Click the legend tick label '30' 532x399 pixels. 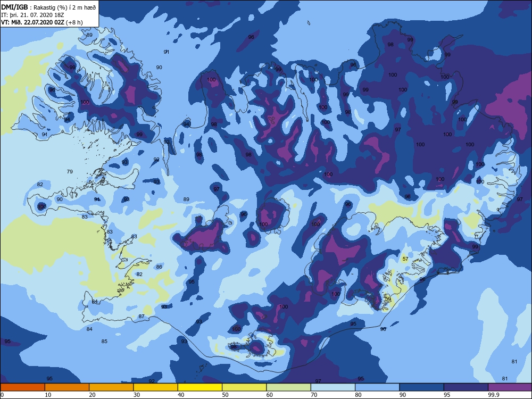pos(137,395)
